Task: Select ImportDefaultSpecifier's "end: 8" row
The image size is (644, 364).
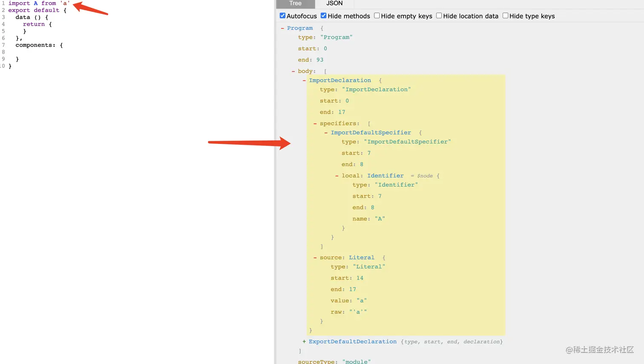Action: pos(353,164)
